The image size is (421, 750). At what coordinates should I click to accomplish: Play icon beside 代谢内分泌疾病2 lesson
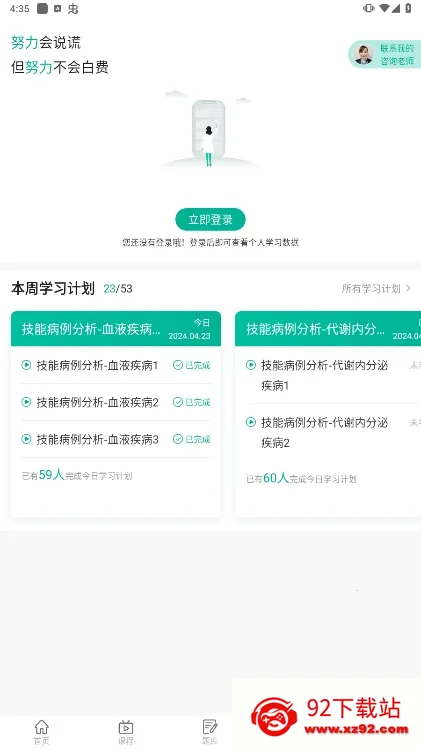click(x=251, y=422)
